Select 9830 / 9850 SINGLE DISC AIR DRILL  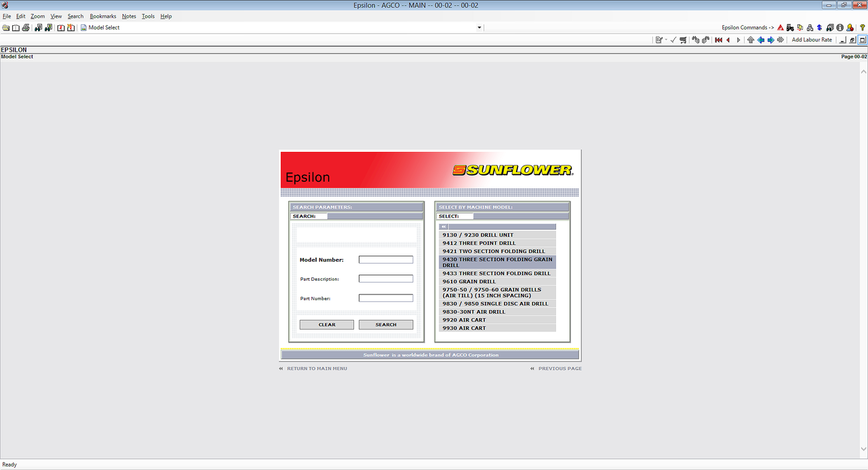coord(497,304)
